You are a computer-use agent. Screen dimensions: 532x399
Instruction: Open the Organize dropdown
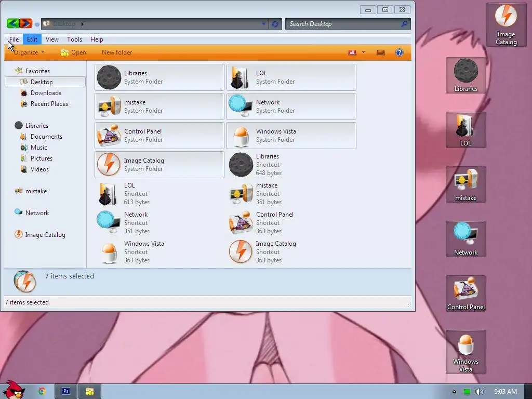[x=29, y=52]
